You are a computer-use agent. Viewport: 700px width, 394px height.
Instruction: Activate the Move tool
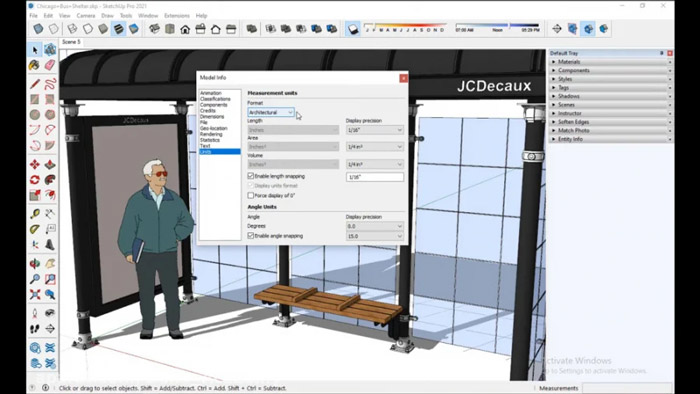tap(35, 164)
